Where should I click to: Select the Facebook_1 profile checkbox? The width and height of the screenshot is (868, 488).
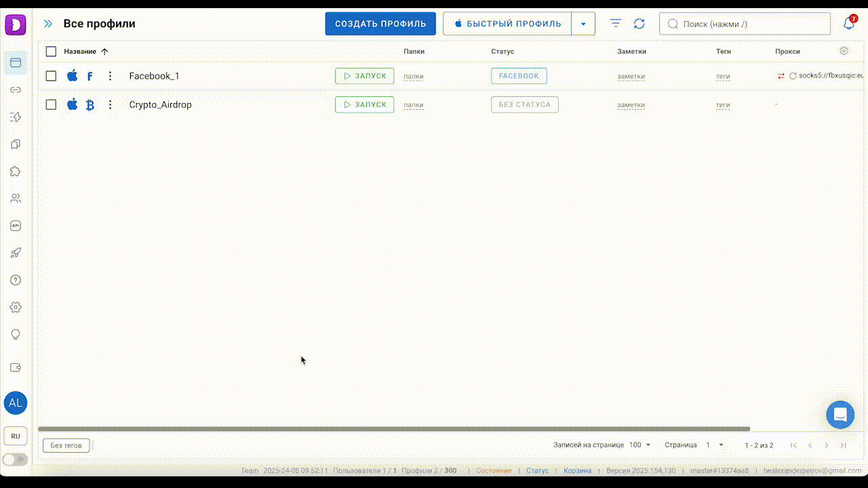click(51, 76)
